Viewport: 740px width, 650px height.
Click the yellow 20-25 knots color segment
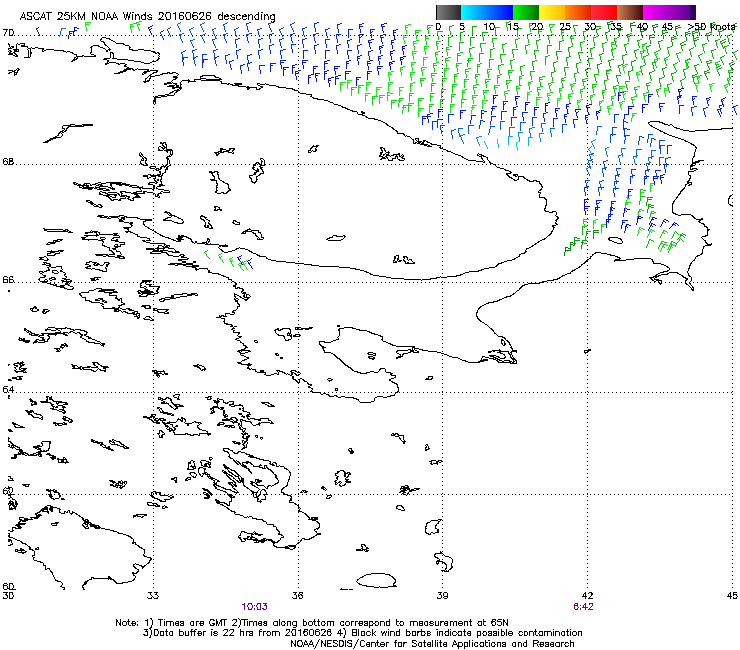pyautogui.click(x=552, y=12)
